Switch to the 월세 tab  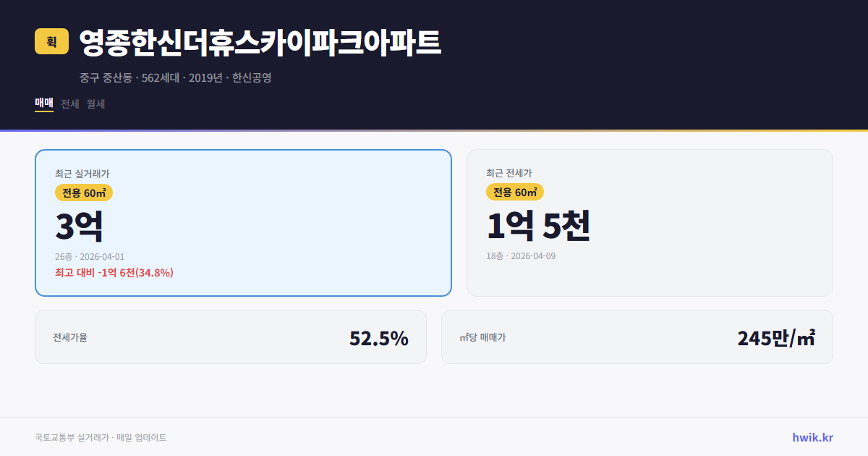click(x=95, y=104)
